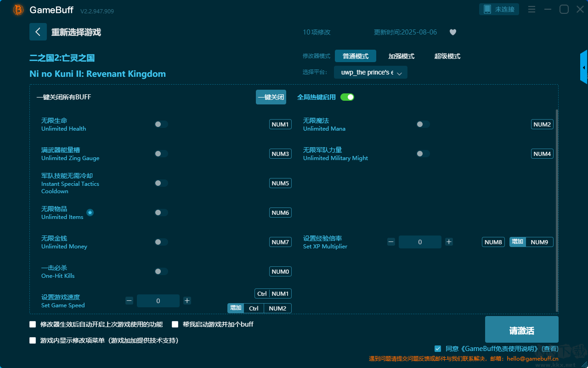This screenshot has width=588, height=368.
Task: Check the launch game and add buff checkbox
Action: coord(175,324)
